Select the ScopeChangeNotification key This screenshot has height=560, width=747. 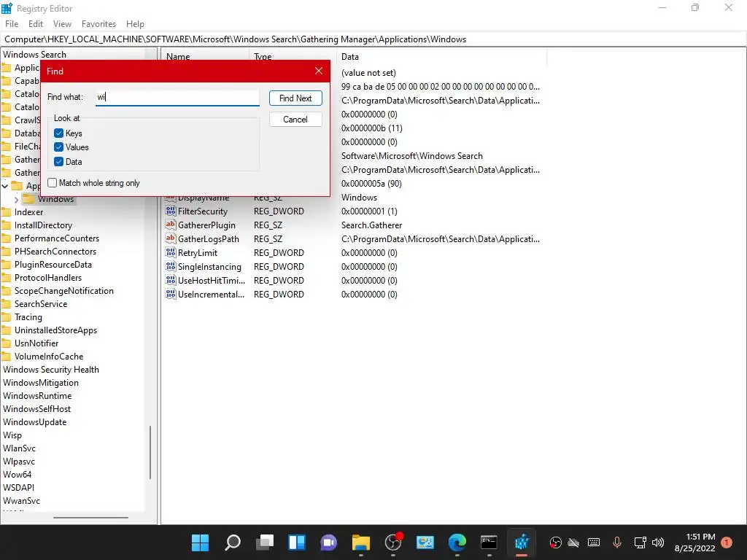coord(64,291)
